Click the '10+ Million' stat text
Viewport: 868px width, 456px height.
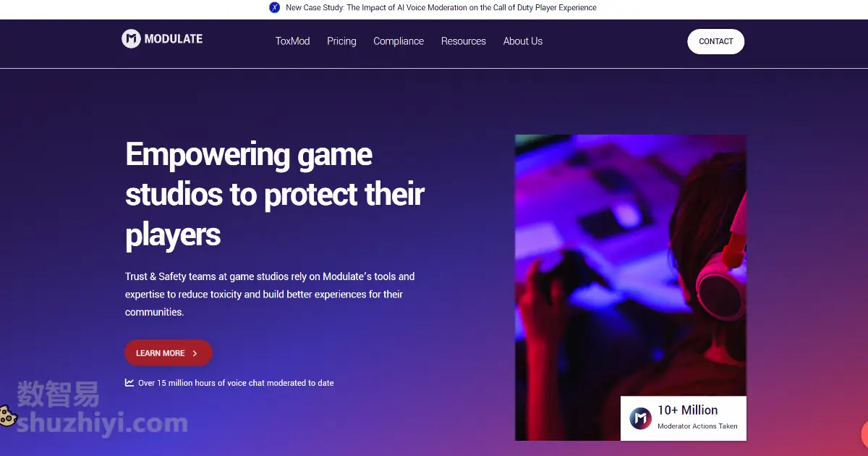688,410
